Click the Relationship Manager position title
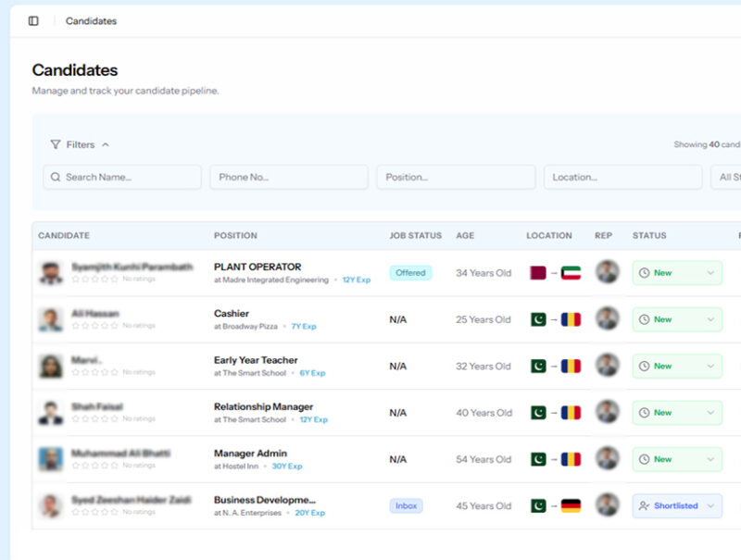This screenshot has height=560, width=741. pyautogui.click(x=264, y=406)
